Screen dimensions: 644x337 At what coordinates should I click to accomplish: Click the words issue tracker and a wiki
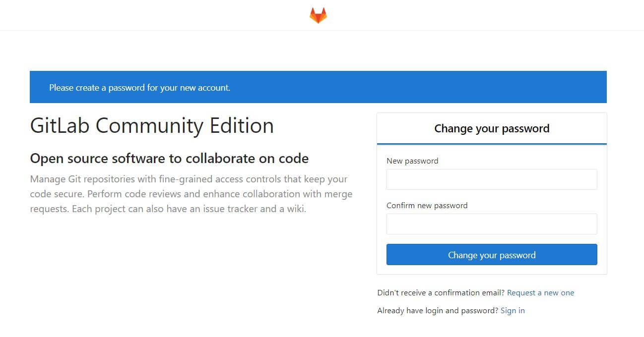coord(254,209)
